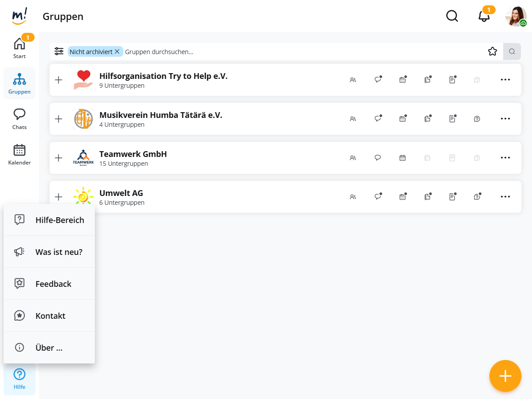Open chat icon for Musikverein Humba Tätärä
Screen dimensions: 532x399
378,119
